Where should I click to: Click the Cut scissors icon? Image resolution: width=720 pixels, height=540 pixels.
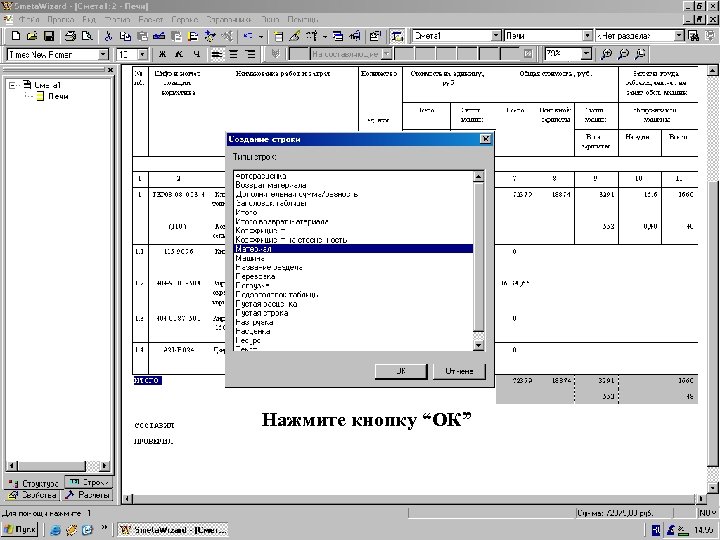point(108,36)
